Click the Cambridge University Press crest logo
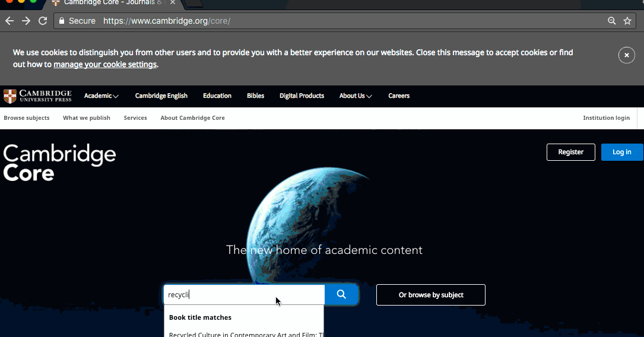The width and height of the screenshot is (644, 337). pyautogui.click(x=10, y=96)
